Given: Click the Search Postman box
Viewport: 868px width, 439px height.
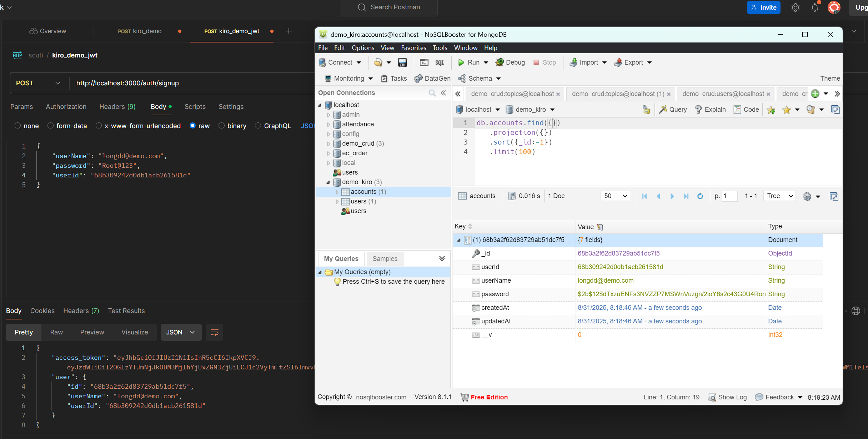Looking at the screenshot, I should [x=389, y=7].
